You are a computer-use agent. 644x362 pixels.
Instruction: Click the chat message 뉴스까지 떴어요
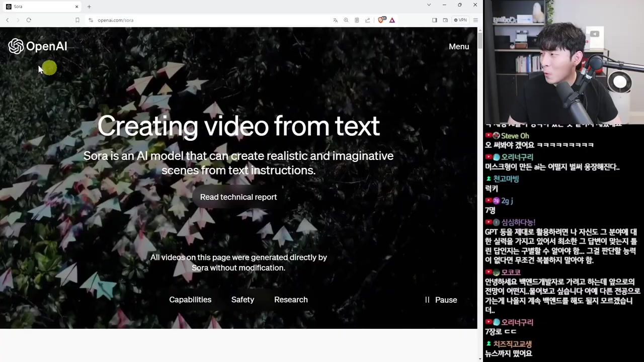508,353
